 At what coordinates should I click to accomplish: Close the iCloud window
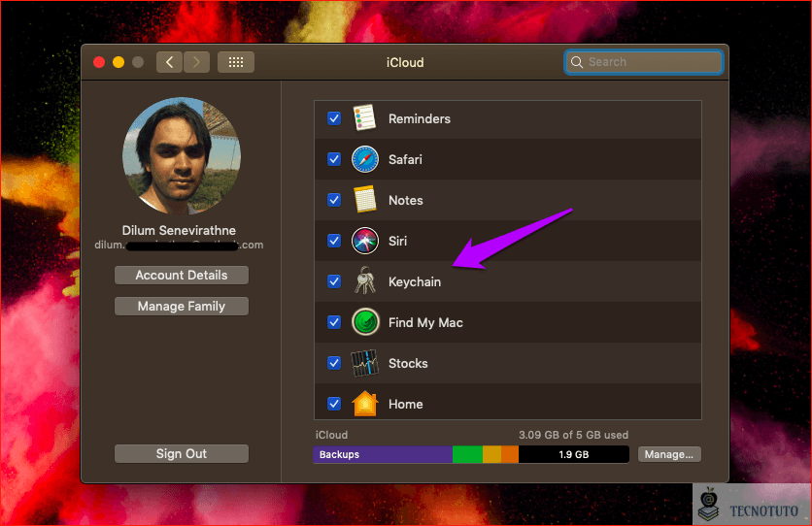coord(99,62)
